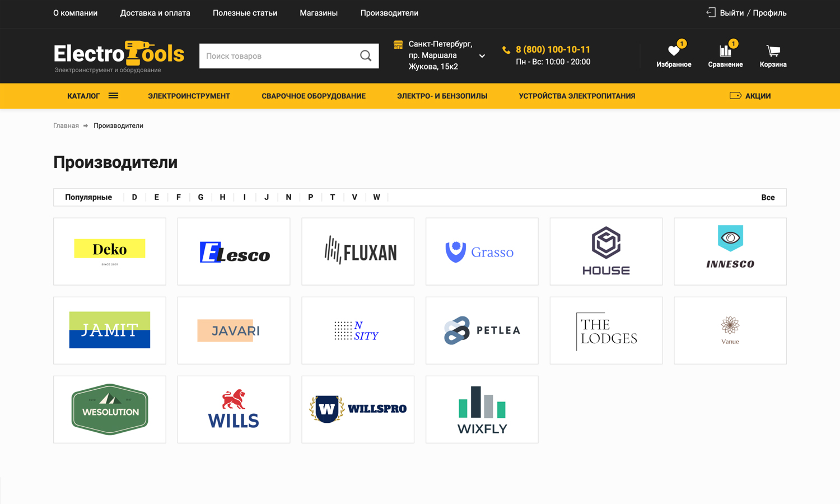Click the ElectroTools site logo
840x504 pixels.
tap(119, 55)
